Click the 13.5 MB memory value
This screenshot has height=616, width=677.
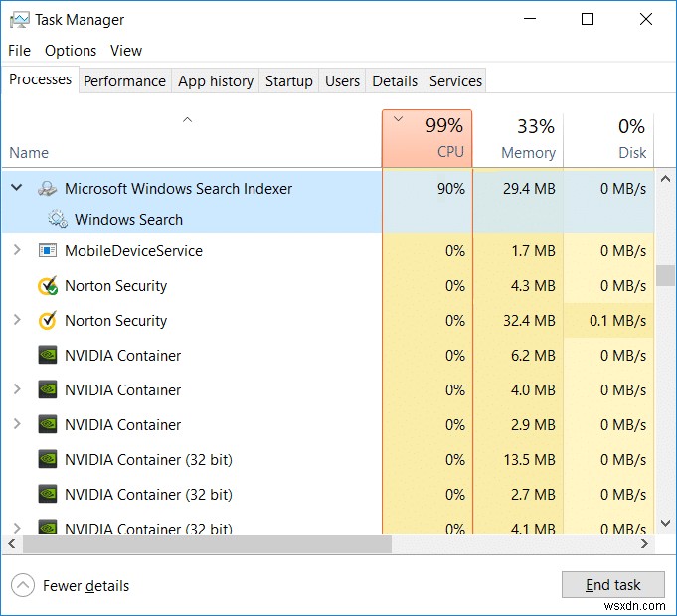(x=529, y=459)
